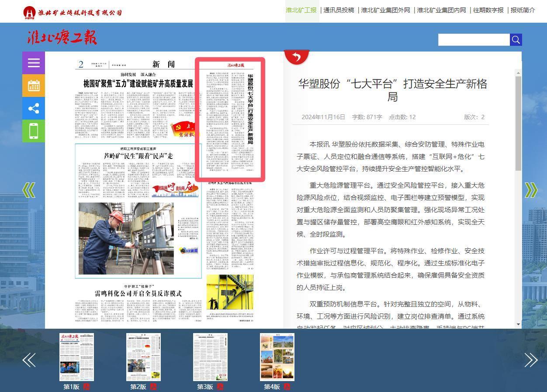Select the 第4版 page thumbnail

(x=277, y=357)
